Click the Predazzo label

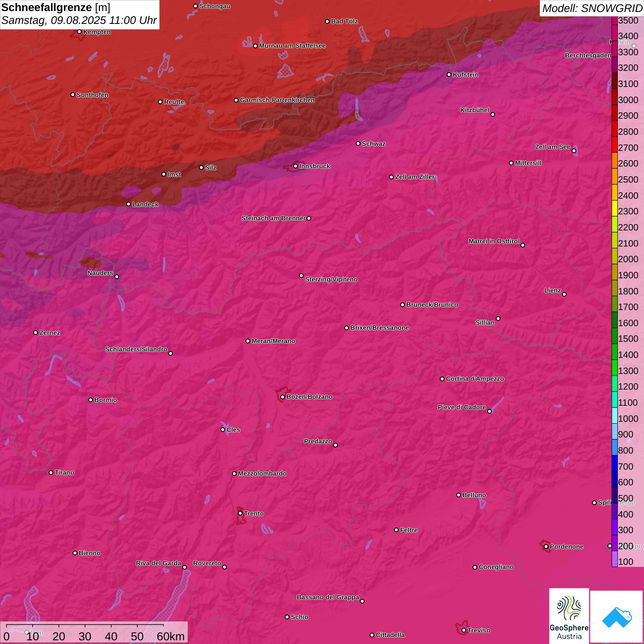(x=318, y=441)
